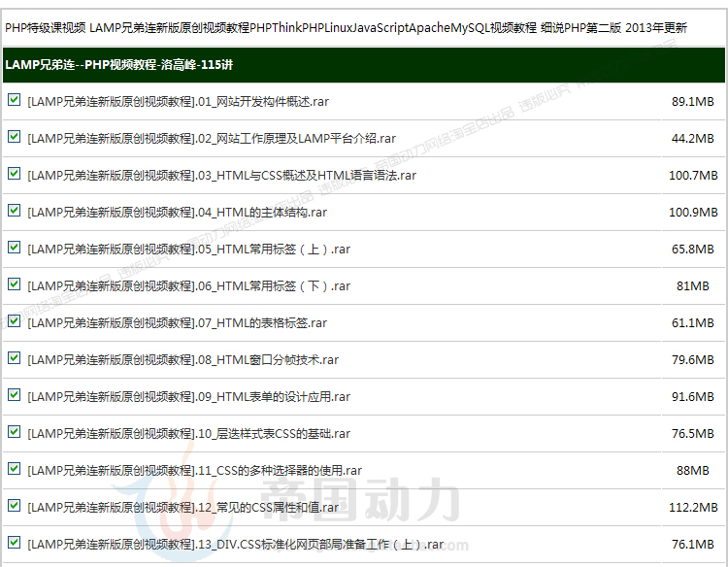Click the 81MB size value
This screenshot has height=567, width=728.
point(693,286)
